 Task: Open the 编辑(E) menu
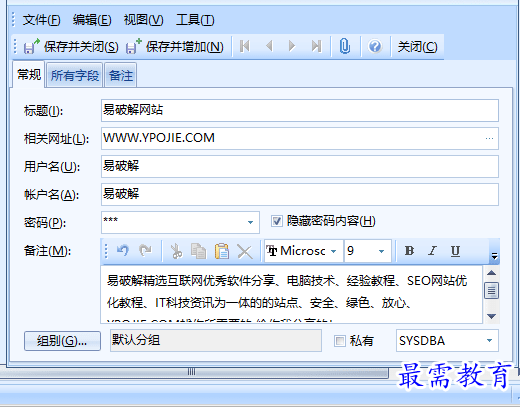[92, 20]
